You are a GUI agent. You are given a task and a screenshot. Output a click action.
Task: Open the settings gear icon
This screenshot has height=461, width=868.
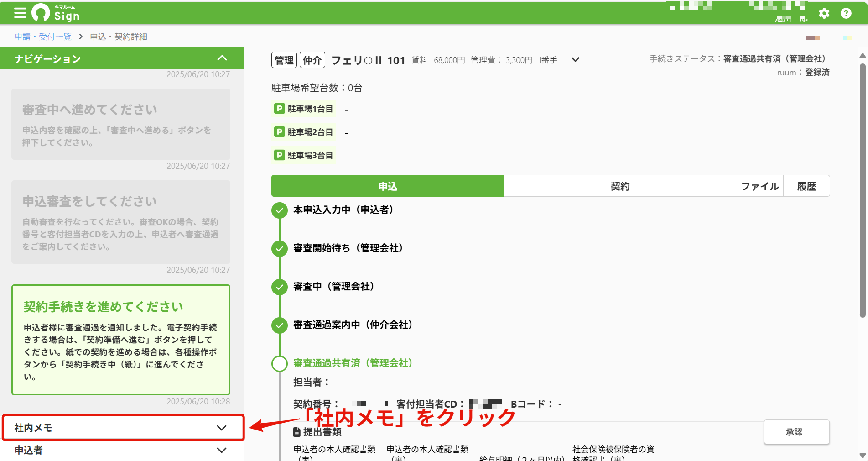click(824, 13)
